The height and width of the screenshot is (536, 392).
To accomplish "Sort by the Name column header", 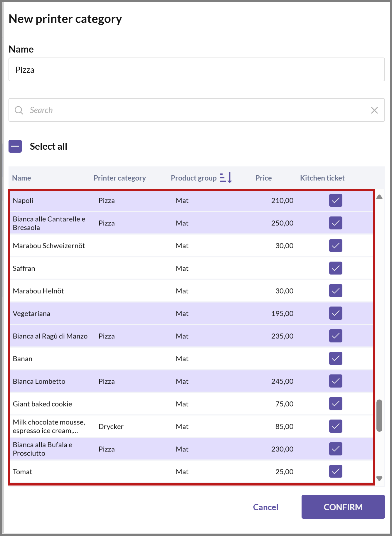I will [21, 178].
